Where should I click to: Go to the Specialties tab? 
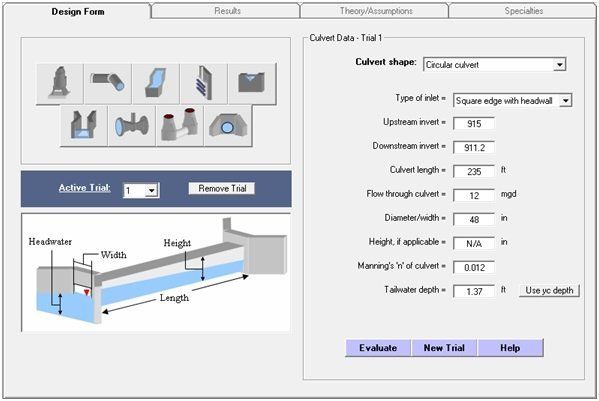click(523, 11)
